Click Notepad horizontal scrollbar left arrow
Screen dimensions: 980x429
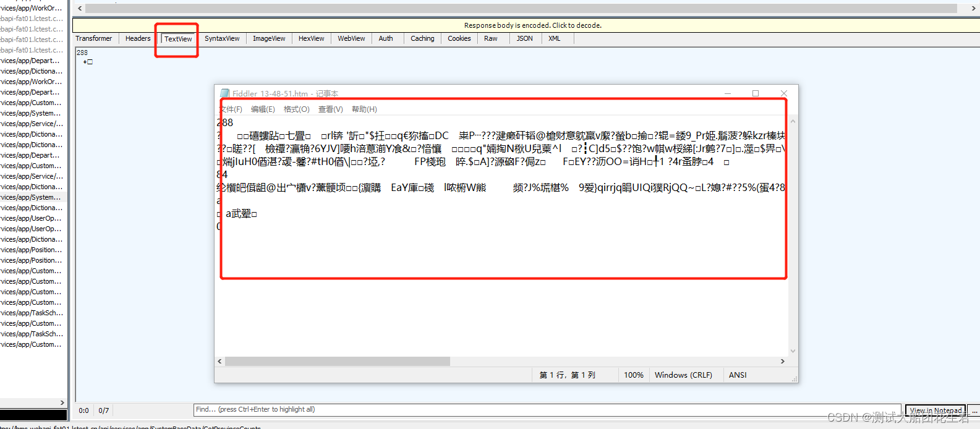[219, 361]
